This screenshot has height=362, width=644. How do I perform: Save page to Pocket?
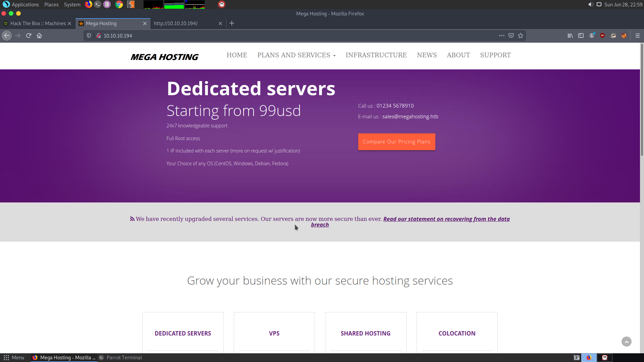(511, 36)
